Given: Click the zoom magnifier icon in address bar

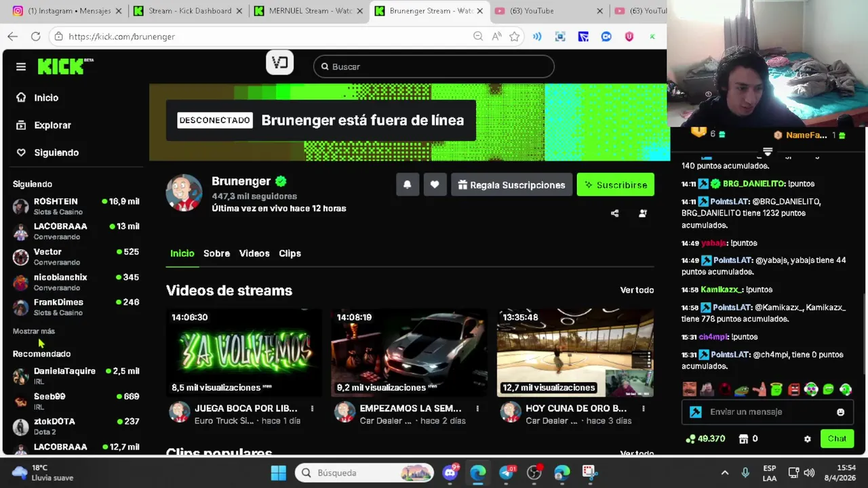Looking at the screenshot, I should pos(478,37).
